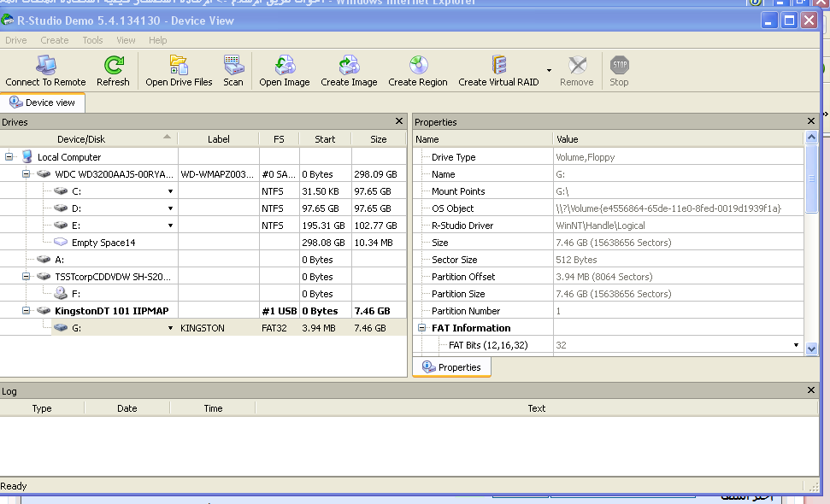Open the dropdown arrow on the D: row
830x504 pixels.
(x=170, y=208)
